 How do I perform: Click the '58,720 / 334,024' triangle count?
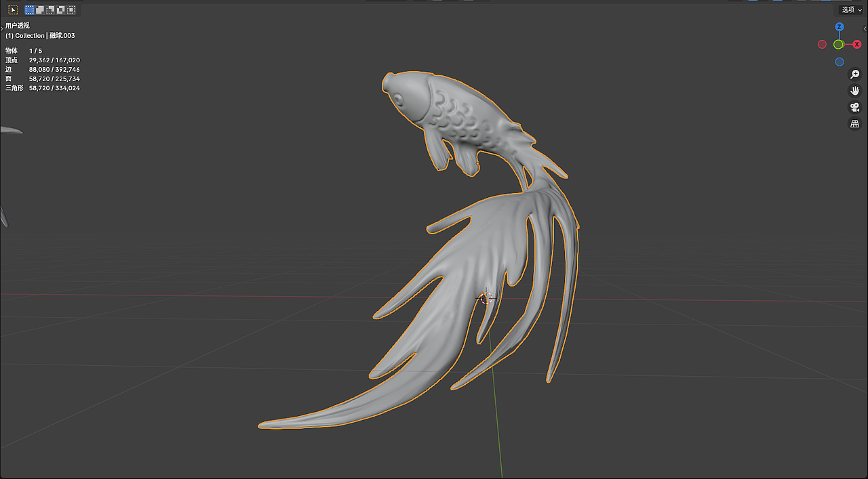tap(54, 88)
